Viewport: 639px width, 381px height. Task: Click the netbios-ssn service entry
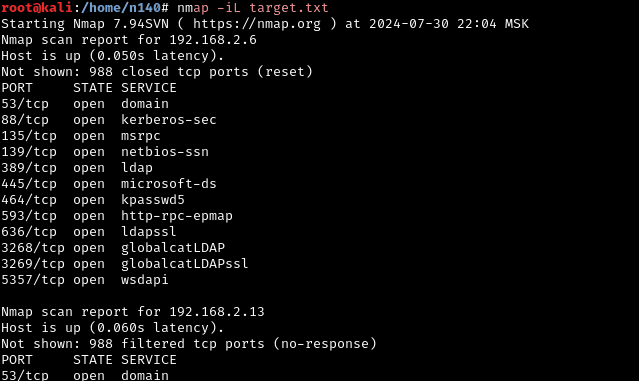pos(165,152)
